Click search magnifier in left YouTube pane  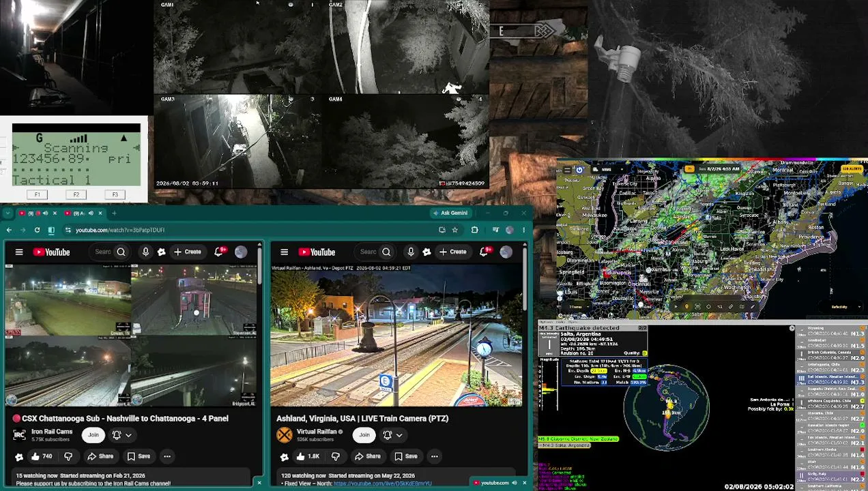(x=121, y=252)
